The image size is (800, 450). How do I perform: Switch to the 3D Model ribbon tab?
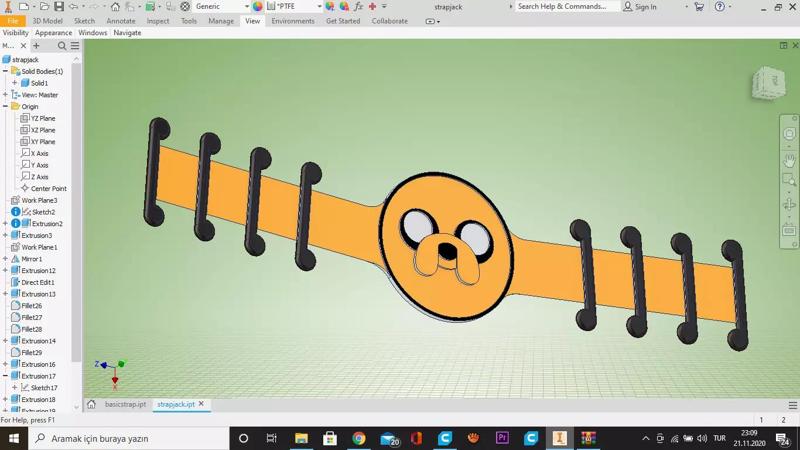tap(47, 21)
